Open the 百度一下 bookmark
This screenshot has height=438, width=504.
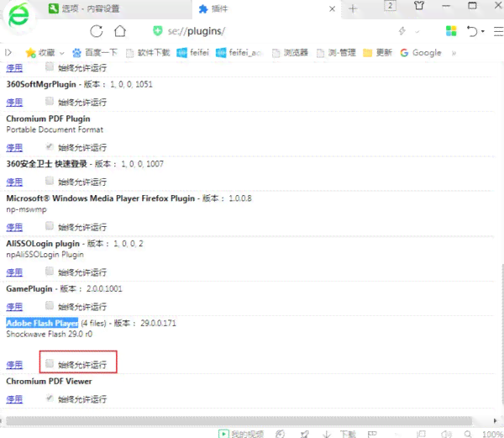point(95,53)
